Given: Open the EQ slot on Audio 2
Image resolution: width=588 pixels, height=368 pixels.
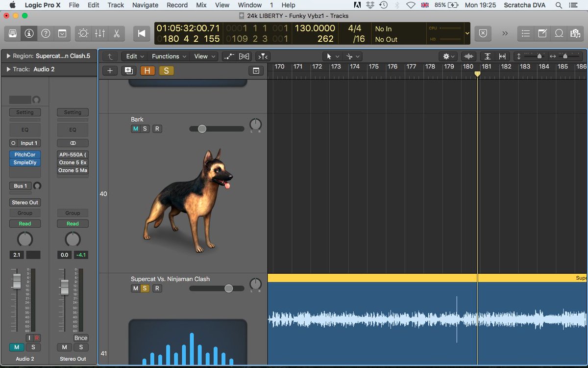Looking at the screenshot, I should coord(24,130).
